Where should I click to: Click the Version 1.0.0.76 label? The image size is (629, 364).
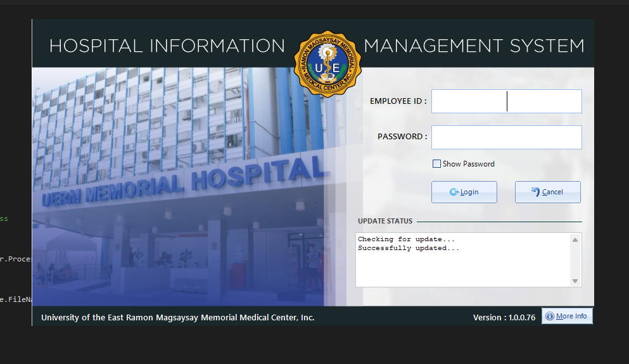(x=504, y=317)
